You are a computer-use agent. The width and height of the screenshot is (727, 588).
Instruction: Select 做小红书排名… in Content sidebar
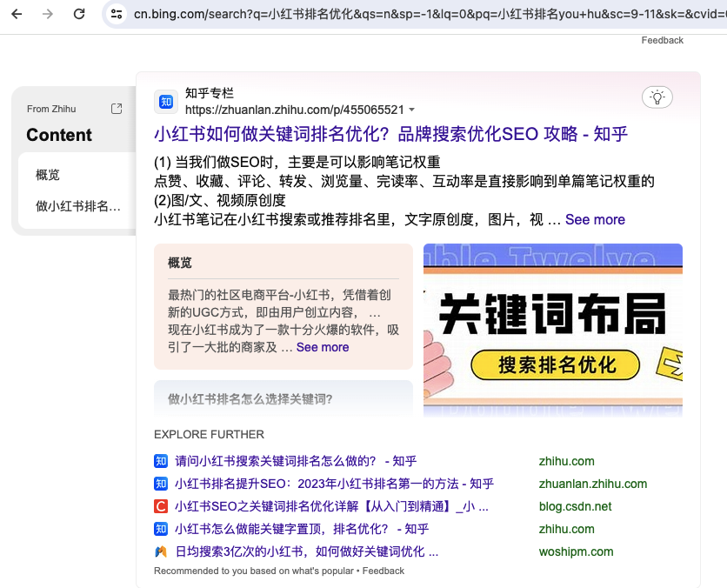pos(78,206)
